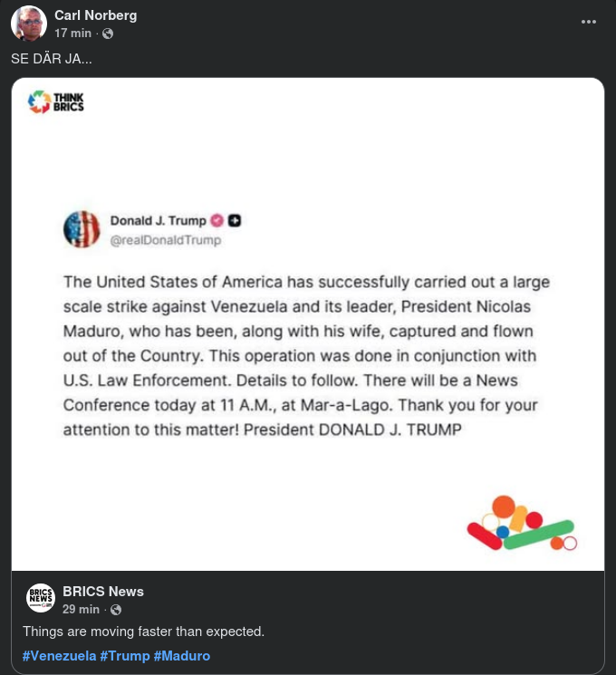
Task: Open Carl Norberg's profile picture
Action: pyautogui.click(x=28, y=24)
